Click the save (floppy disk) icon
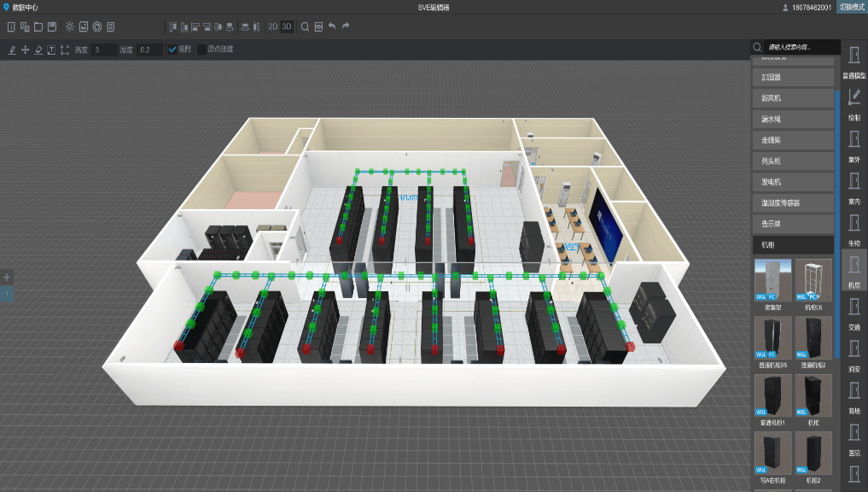 click(52, 26)
